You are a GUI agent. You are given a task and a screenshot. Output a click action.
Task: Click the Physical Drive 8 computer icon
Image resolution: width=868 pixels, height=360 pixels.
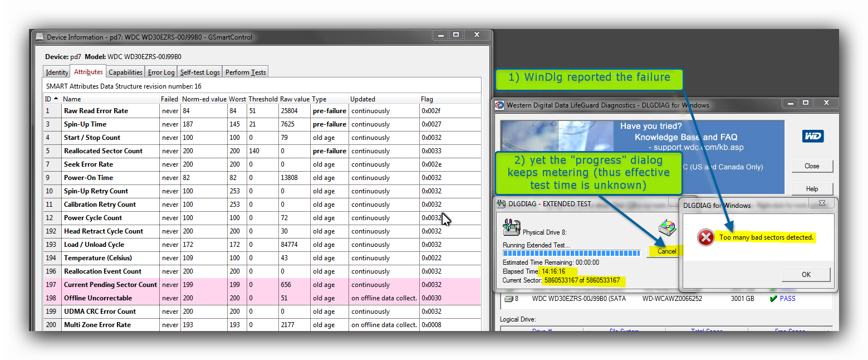tap(511, 227)
